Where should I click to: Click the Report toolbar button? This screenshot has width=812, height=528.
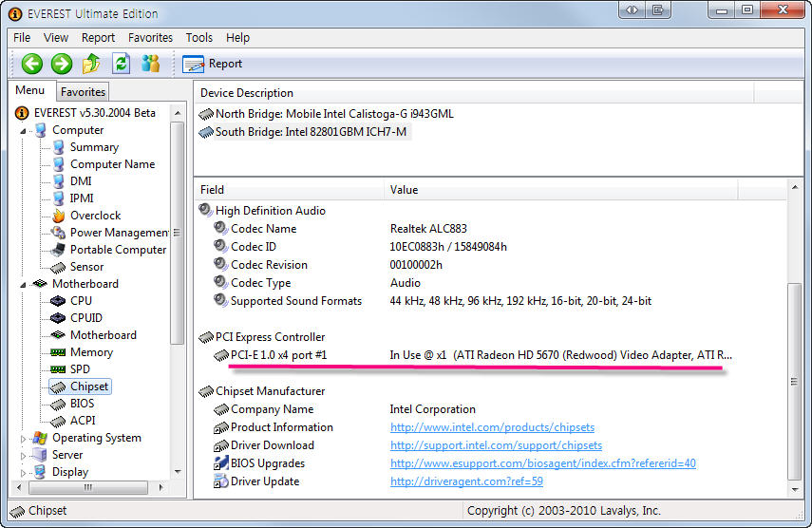[x=213, y=64]
